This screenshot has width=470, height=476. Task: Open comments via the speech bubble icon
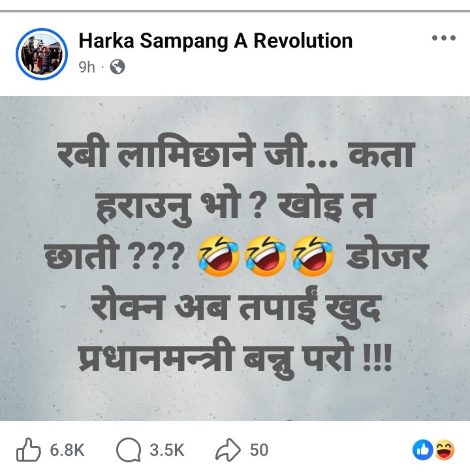(x=129, y=450)
